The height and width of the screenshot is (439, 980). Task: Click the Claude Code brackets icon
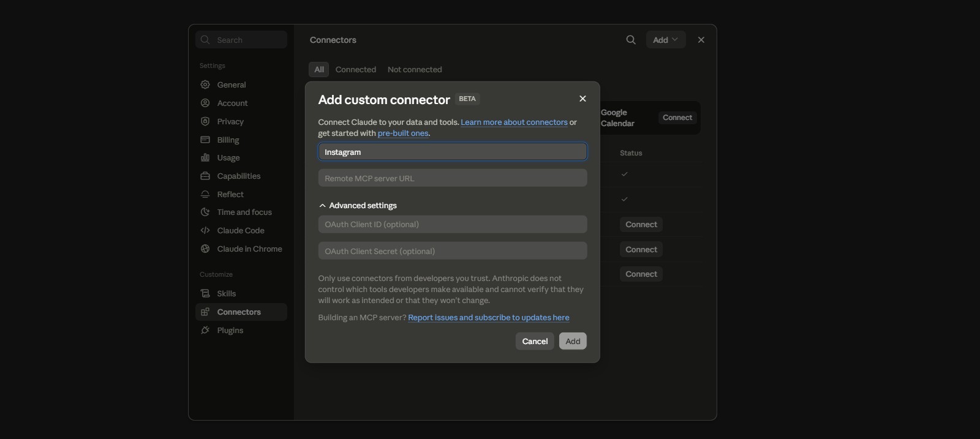point(205,230)
